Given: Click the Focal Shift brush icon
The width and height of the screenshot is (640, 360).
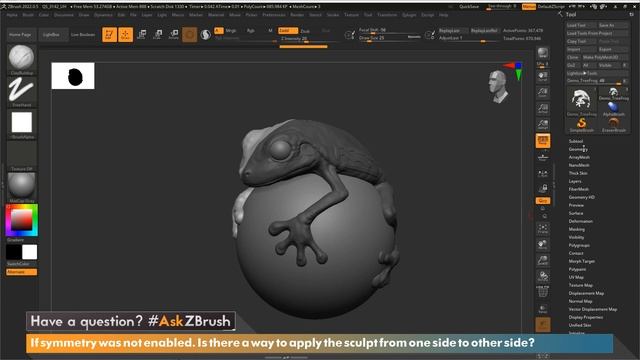Looking at the screenshot, I should pyautogui.click(x=350, y=35).
